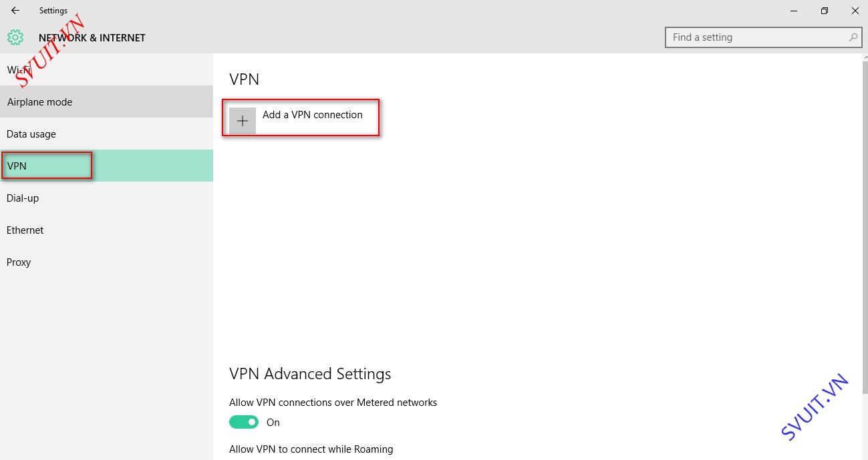The height and width of the screenshot is (460, 868).
Task: Click the Network & Internet gear icon
Action: (x=15, y=37)
